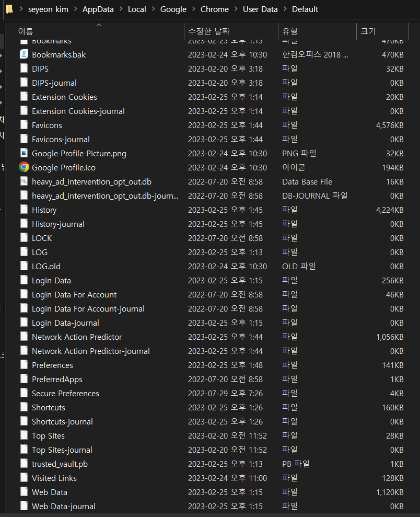Click the PB 파일 type cell
The width and height of the screenshot is (420, 517).
click(296, 464)
